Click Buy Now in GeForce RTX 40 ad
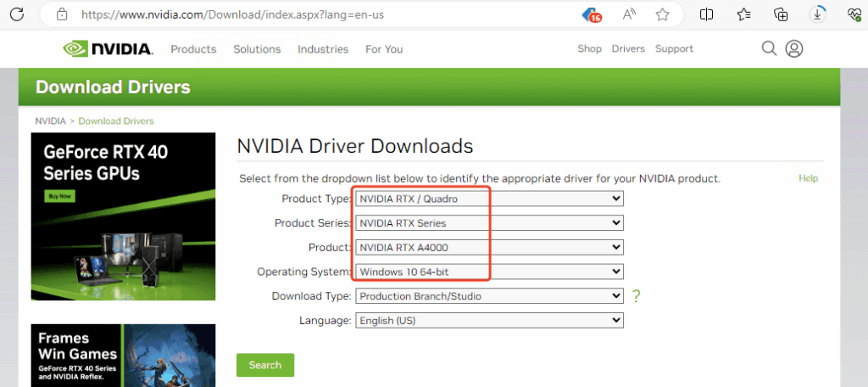 (59, 196)
